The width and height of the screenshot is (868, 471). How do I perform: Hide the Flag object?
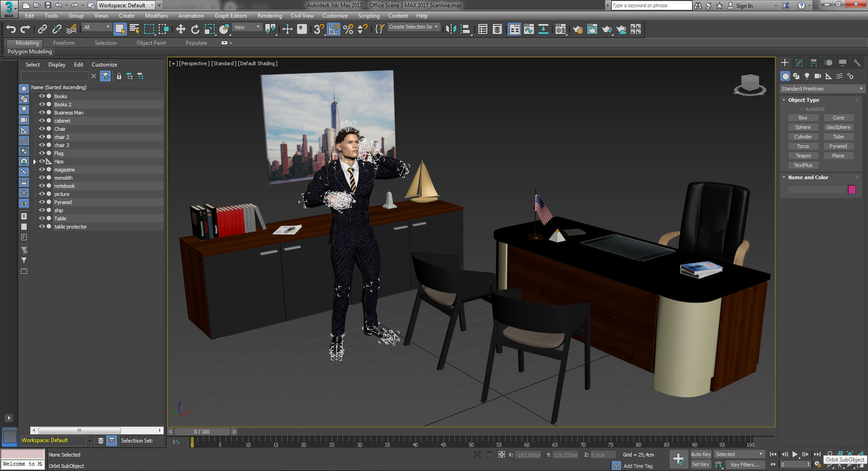coord(42,153)
